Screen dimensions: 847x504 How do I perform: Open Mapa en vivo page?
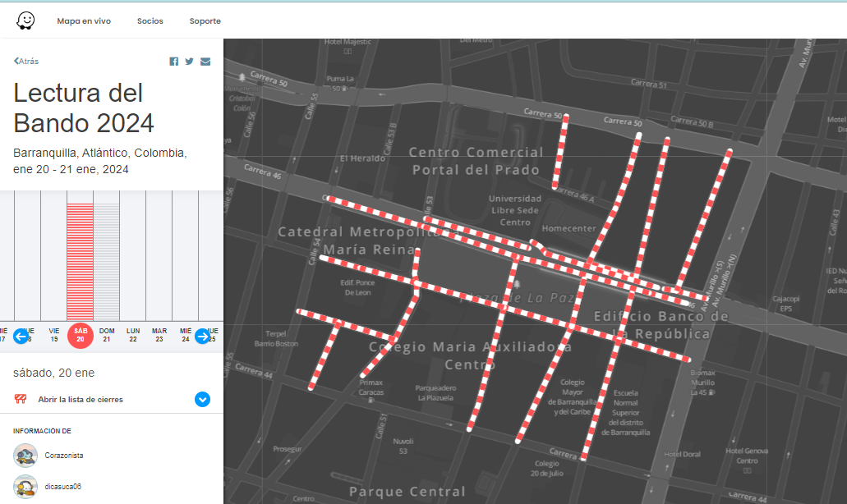point(84,21)
